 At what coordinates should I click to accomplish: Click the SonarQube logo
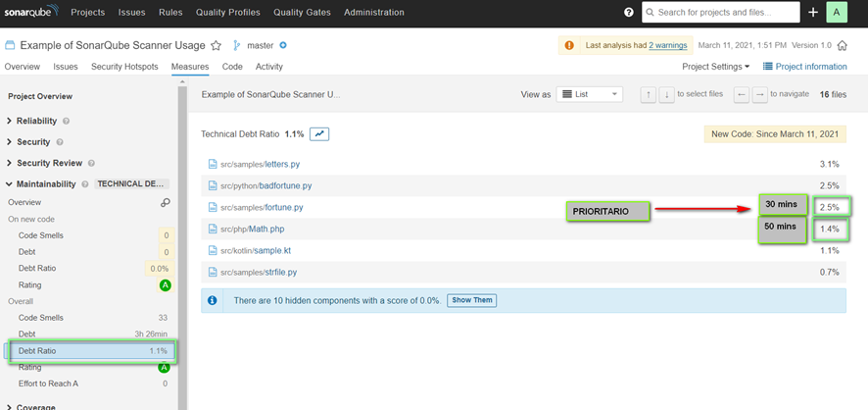tap(31, 12)
